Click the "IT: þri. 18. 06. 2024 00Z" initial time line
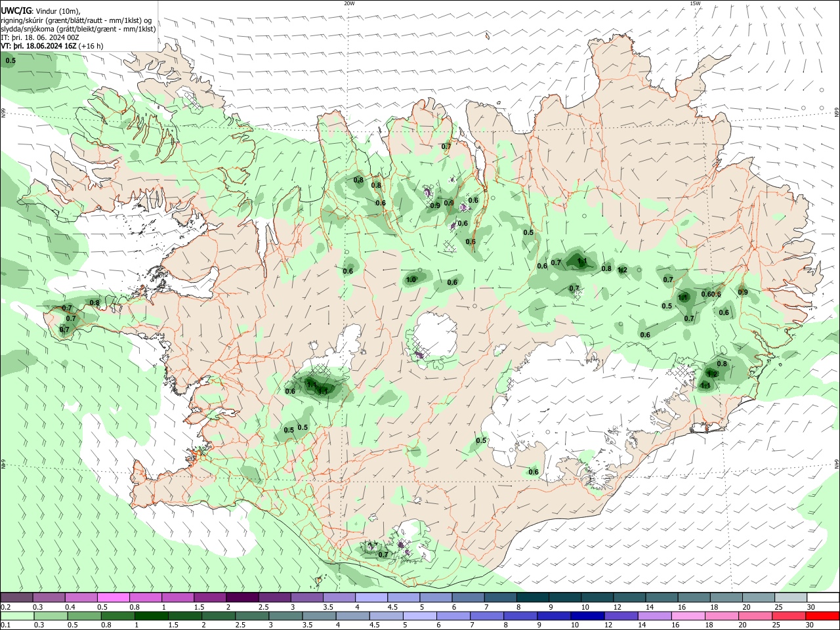840x630 pixels. pyautogui.click(x=40, y=37)
